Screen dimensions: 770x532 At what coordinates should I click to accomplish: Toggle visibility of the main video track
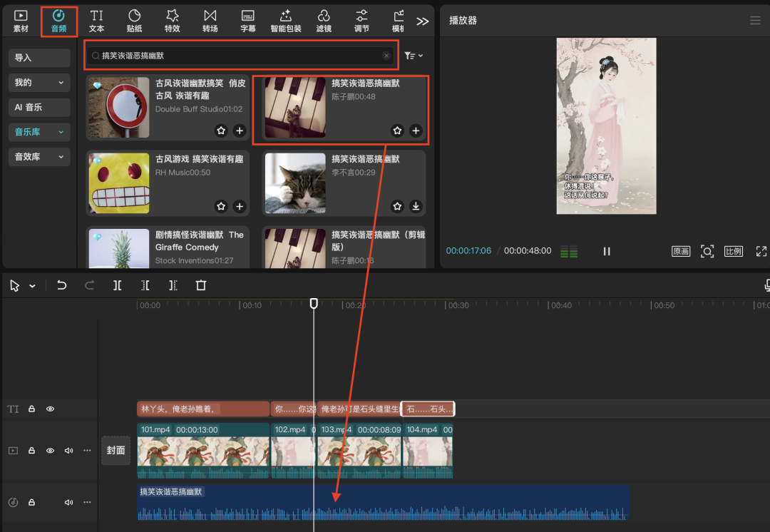pyautogui.click(x=51, y=451)
